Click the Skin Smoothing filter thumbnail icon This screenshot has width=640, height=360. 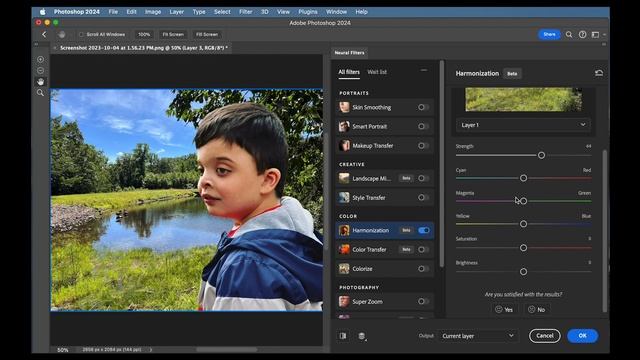click(x=344, y=107)
